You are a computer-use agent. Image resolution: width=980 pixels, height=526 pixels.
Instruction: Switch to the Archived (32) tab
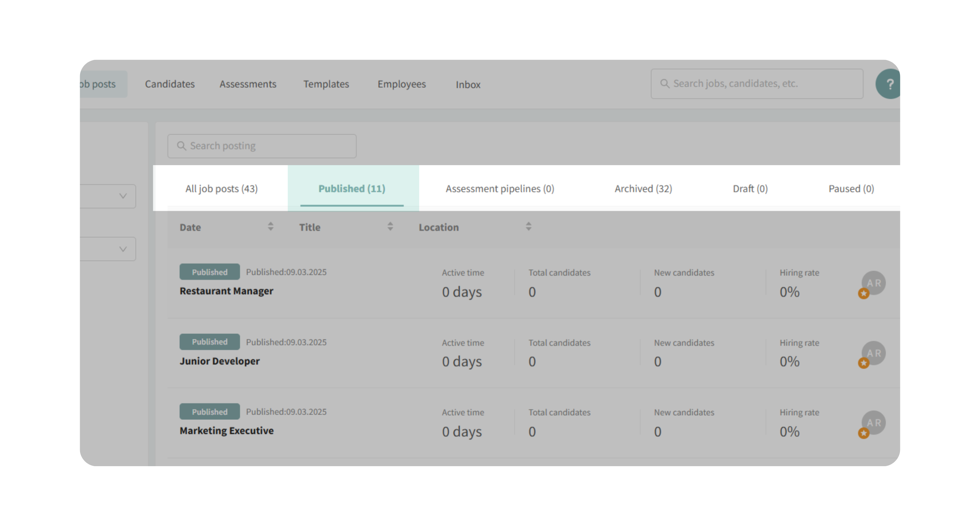(x=643, y=189)
